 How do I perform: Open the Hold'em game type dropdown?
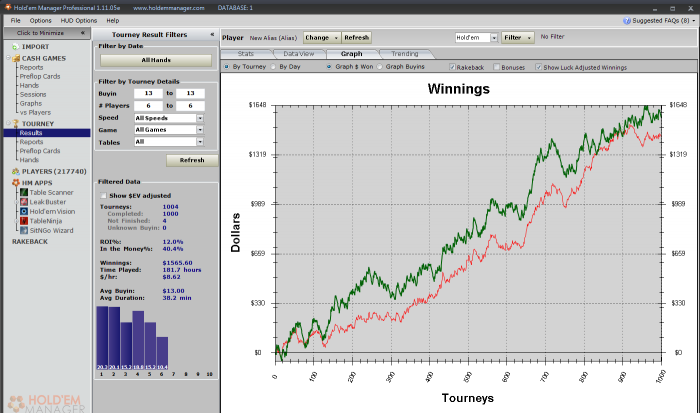494,38
